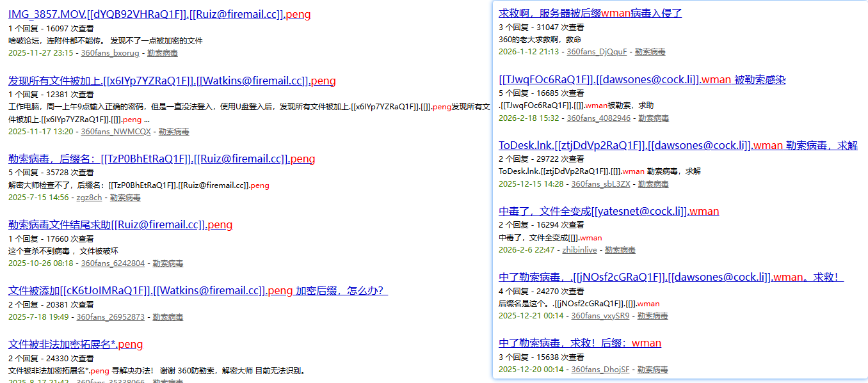
Task: Open the TJwqFOc6RaQ1F wman '被勒索感染' post
Action: click(641, 80)
